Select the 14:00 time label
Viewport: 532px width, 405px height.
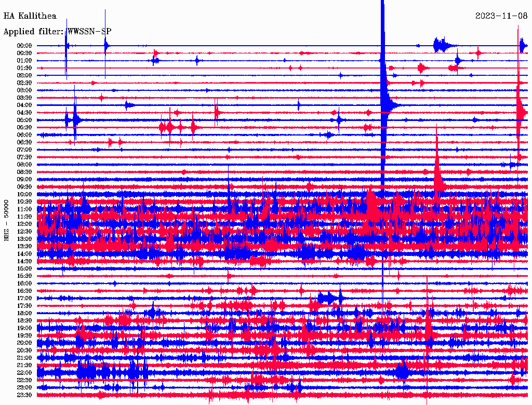[x=24, y=254]
